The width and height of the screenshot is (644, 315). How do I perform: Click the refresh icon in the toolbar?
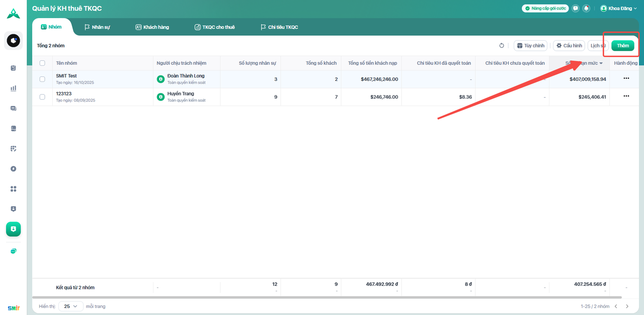pyautogui.click(x=502, y=46)
